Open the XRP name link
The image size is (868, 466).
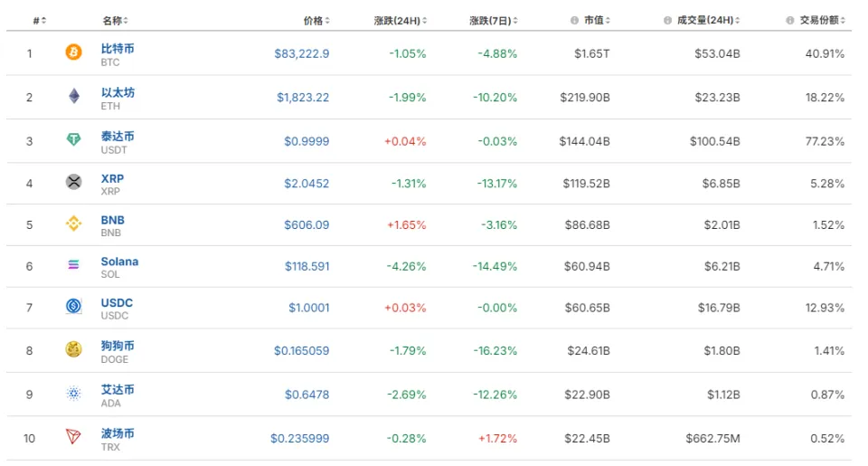pos(112,178)
